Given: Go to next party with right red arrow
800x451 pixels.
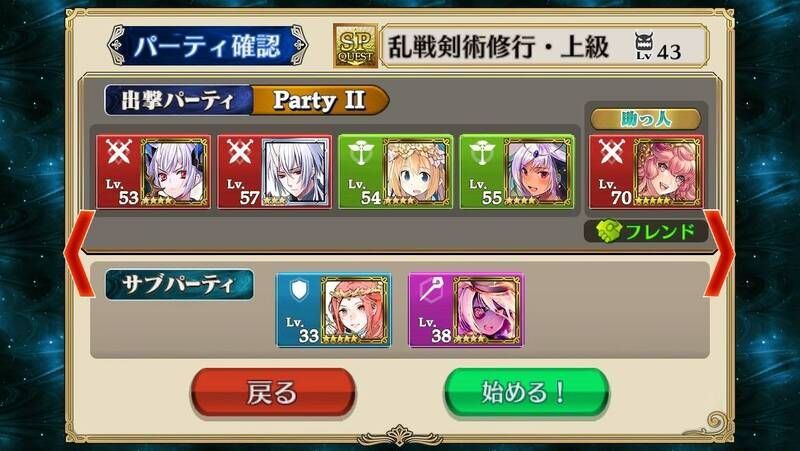Looking at the screenshot, I should [x=720, y=254].
